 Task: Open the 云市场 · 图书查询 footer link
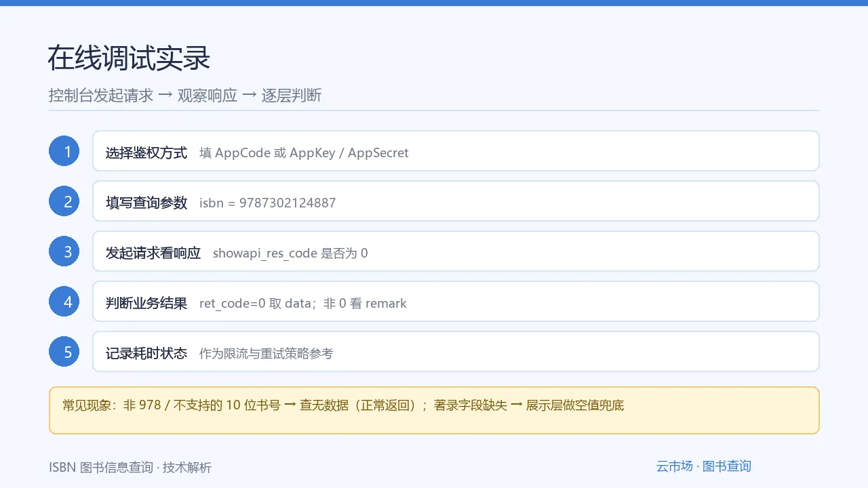pyautogui.click(x=703, y=466)
